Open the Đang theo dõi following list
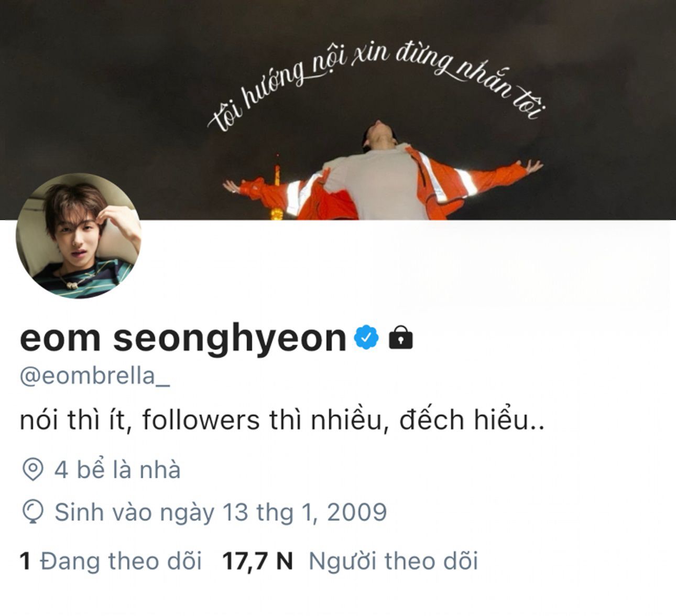The width and height of the screenshot is (676, 616). pos(121,561)
